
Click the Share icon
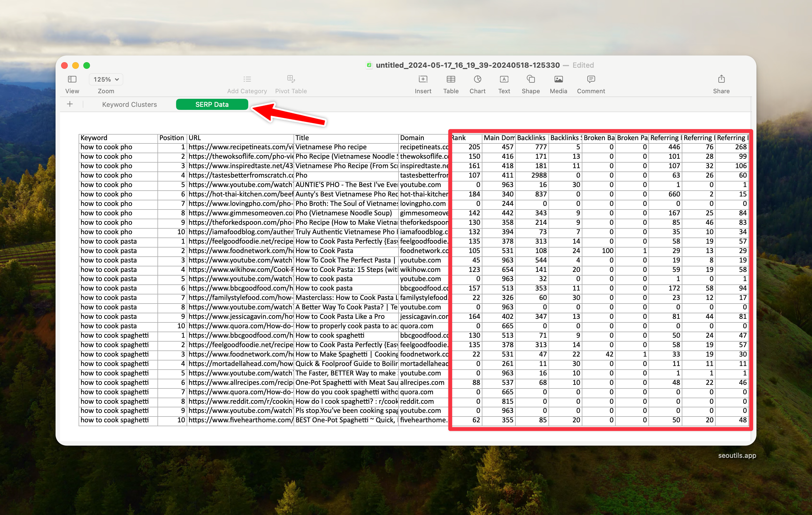click(x=721, y=79)
